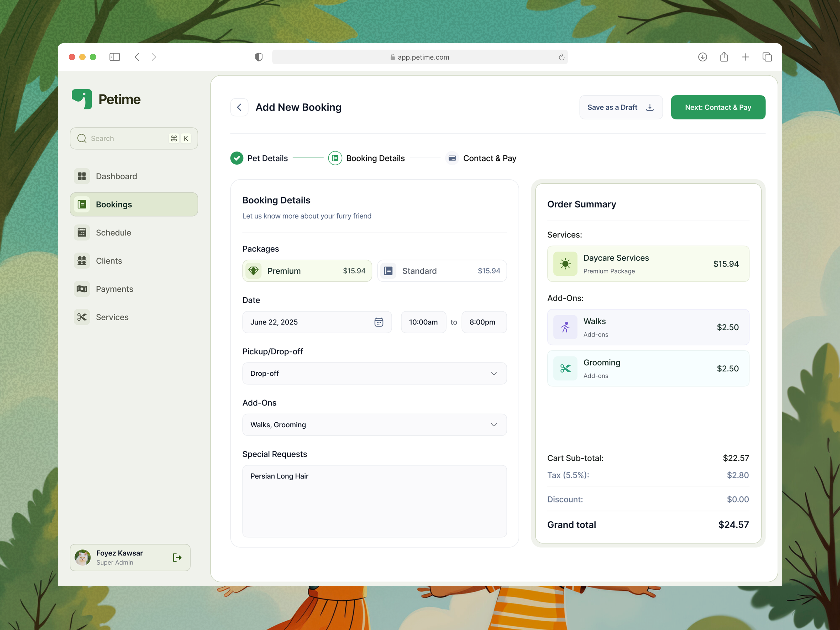This screenshot has height=630, width=840.
Task: Click the Save as a Draft button
Action: click(621, 107)
